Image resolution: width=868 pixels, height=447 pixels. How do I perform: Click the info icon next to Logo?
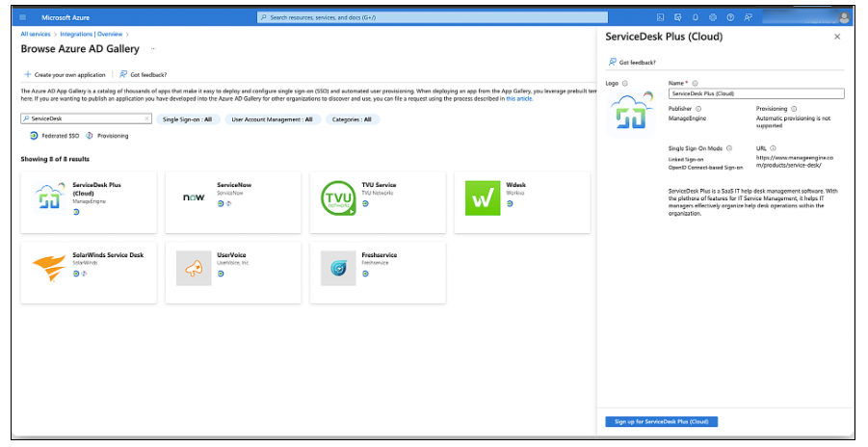click(x=625, y=83)
